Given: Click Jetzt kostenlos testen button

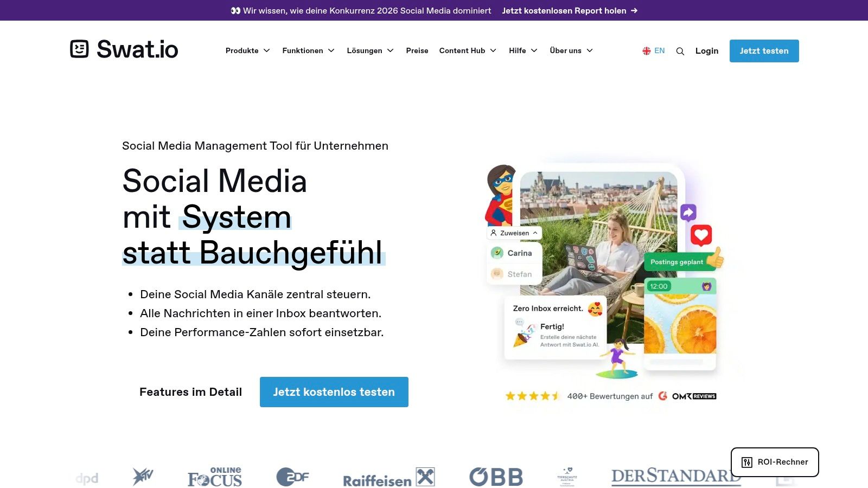Looking at the screenshot, I should click(x=334, y=392).
